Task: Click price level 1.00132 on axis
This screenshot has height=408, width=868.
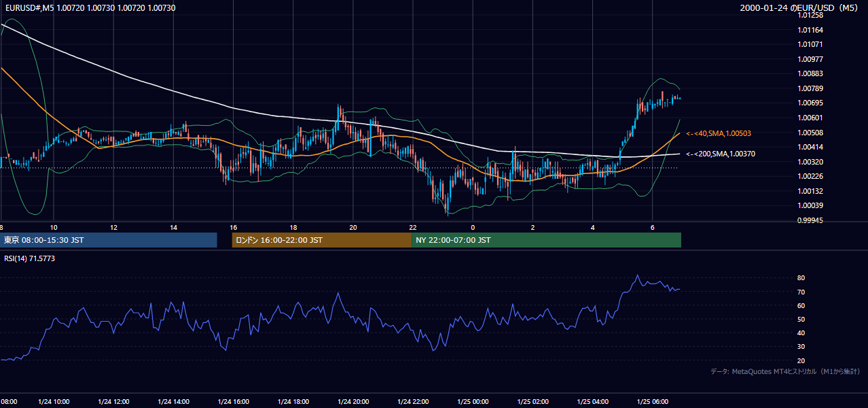Action: (810, 191)
